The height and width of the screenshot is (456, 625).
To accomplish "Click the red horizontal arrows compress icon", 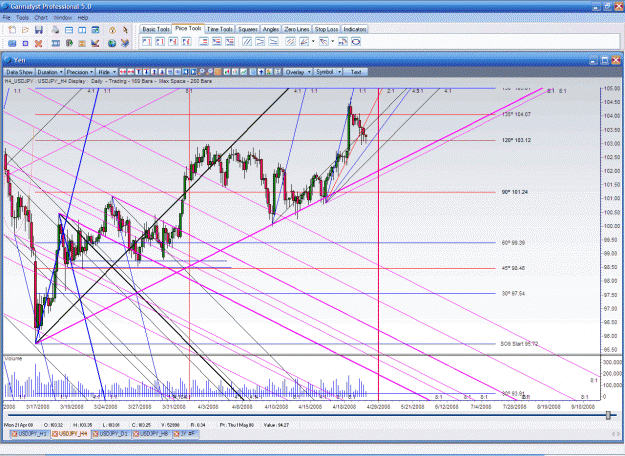I will [130, 72].
